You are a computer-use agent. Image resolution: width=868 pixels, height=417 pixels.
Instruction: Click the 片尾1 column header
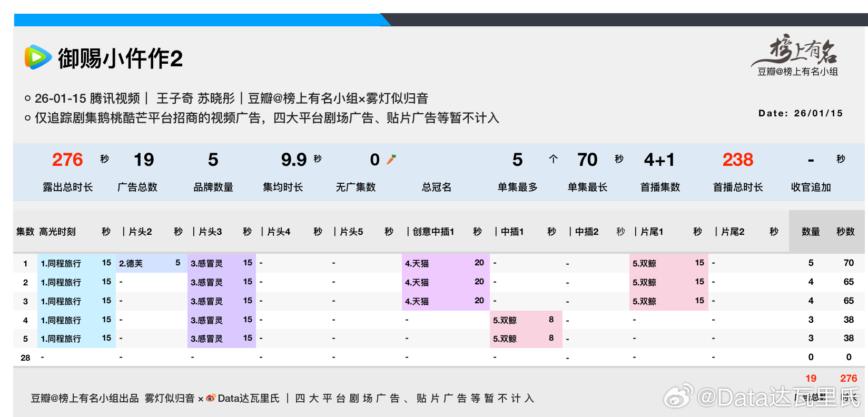[652, 232]
